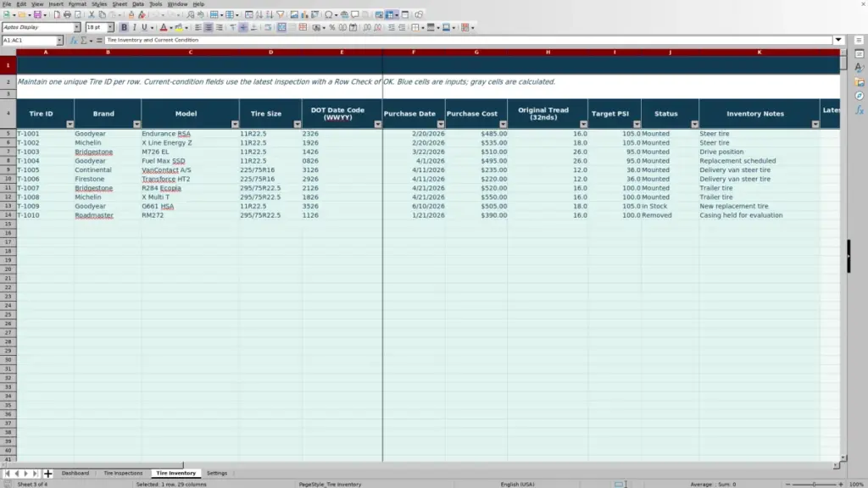The image size is (868, 488).
Task: Open the sidebar Functions fx icon
Action: (x=860, y=111)
